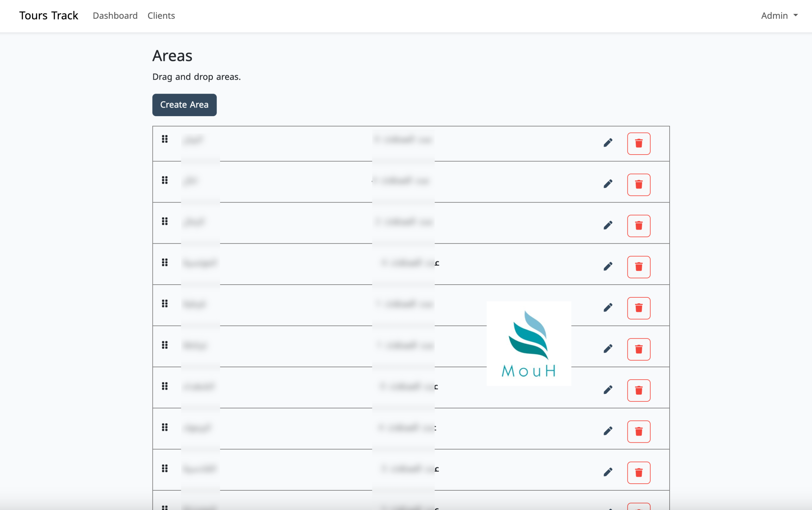The height and width of the screenshot is (510, 812).
Task: Click the MouH logo image
Action: 528,343
